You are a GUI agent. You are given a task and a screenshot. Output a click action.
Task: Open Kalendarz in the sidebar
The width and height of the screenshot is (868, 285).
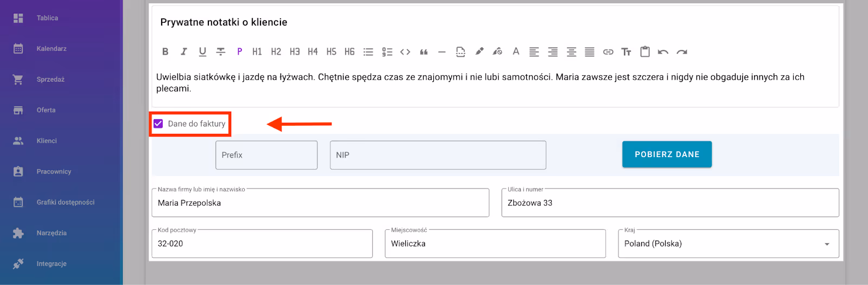[52, 49]
